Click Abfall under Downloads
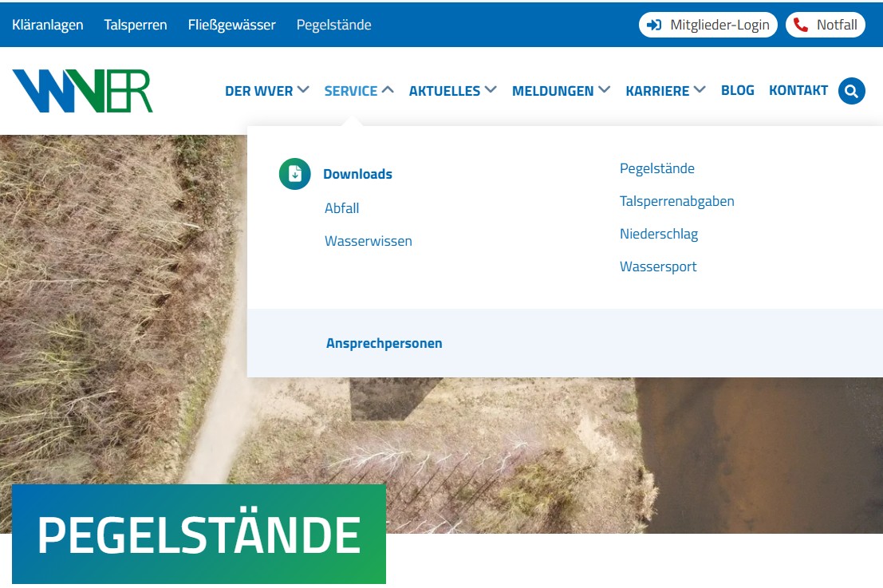The image size is (883, 588). click(341, 208)
